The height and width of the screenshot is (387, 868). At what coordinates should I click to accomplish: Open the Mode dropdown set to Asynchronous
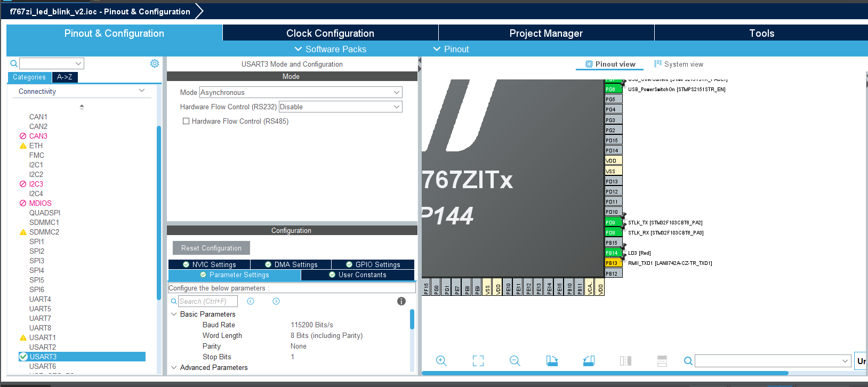coord(301,92)
